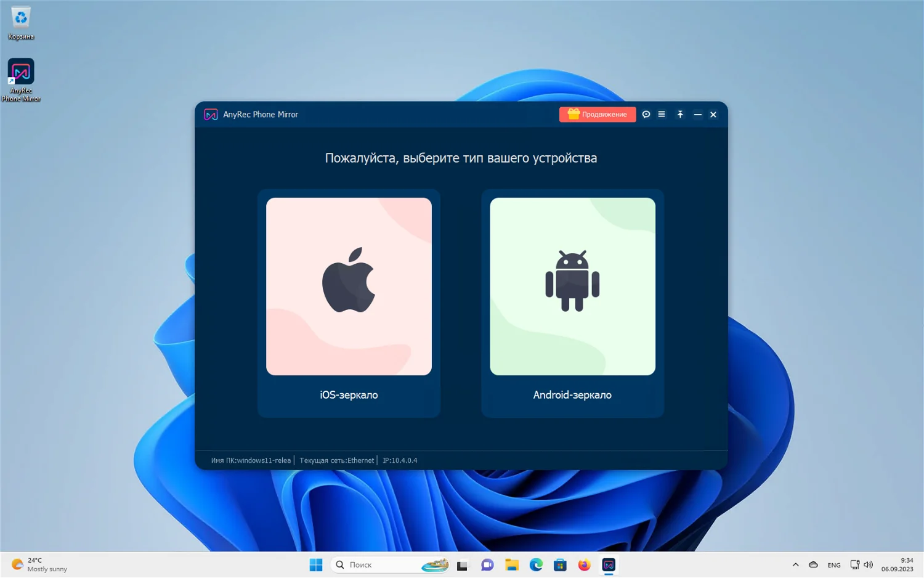
Task: Launch Firefox from the taskbar
Action: point(584,564)
